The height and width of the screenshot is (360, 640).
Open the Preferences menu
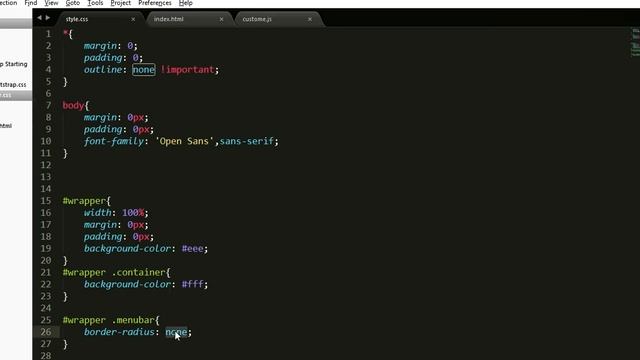point(155,3)
